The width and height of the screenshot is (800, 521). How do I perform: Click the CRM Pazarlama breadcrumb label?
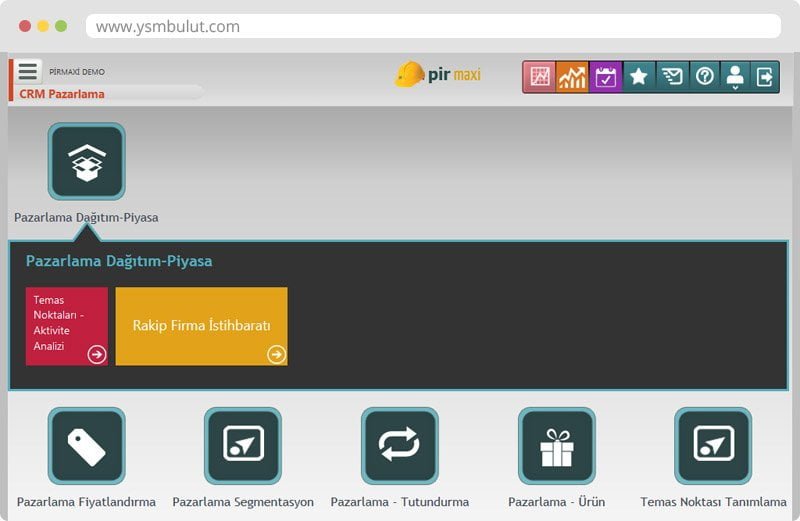[62, 94]
